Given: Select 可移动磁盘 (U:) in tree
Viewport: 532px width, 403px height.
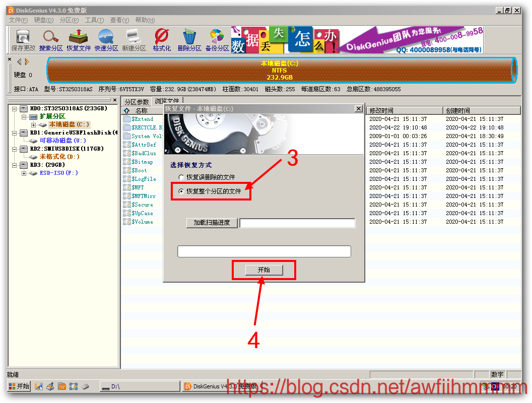Looking at the screenshot, I should coord(63,141).
